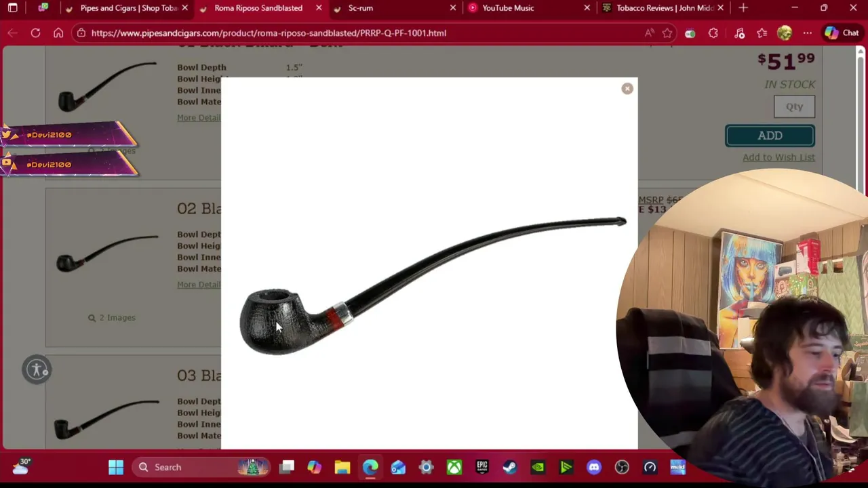Open the tab actions menu icon
The image size is (868, 488).
(x=12, y=8)
